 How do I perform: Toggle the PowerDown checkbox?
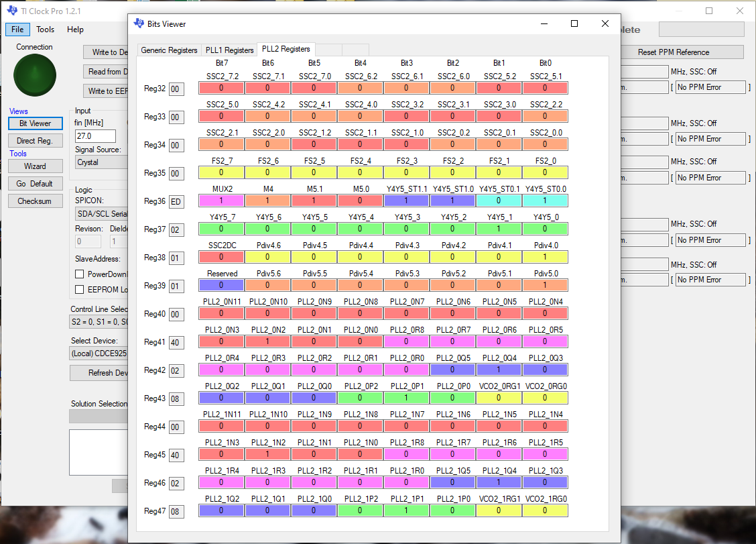80,274
